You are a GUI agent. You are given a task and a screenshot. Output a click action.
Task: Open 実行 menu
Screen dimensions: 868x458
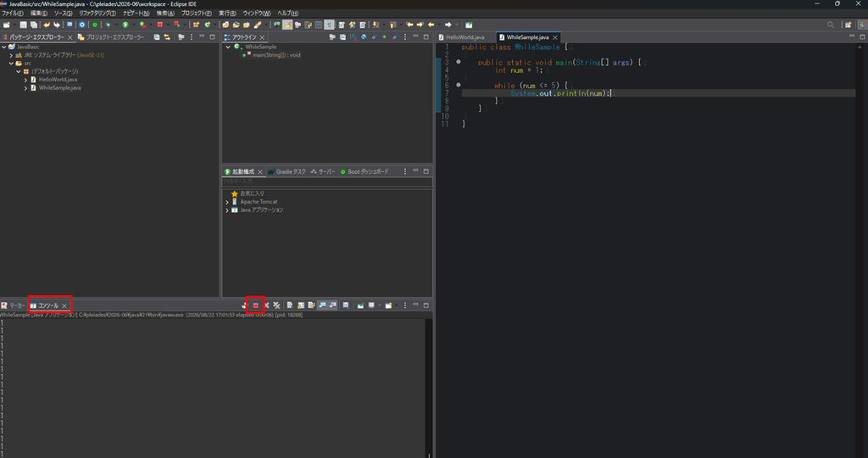(x=227, y=13)
